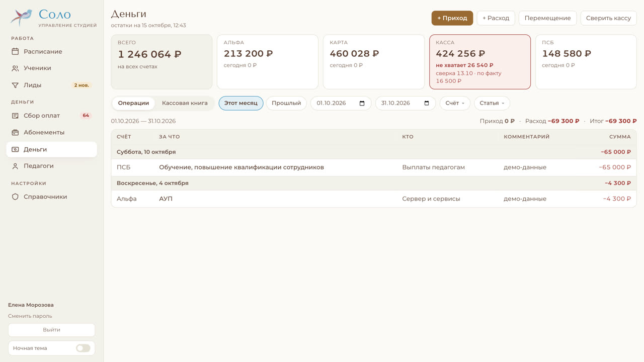Open the Расписание calendar icon
Viewport: 644px width, 362px height.
tap(15, 51)
